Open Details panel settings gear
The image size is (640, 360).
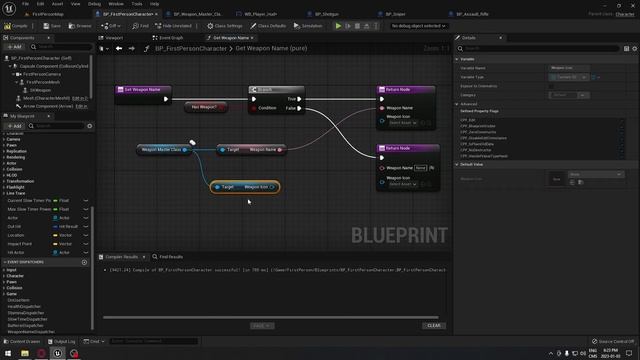click(x=635, y=49)
